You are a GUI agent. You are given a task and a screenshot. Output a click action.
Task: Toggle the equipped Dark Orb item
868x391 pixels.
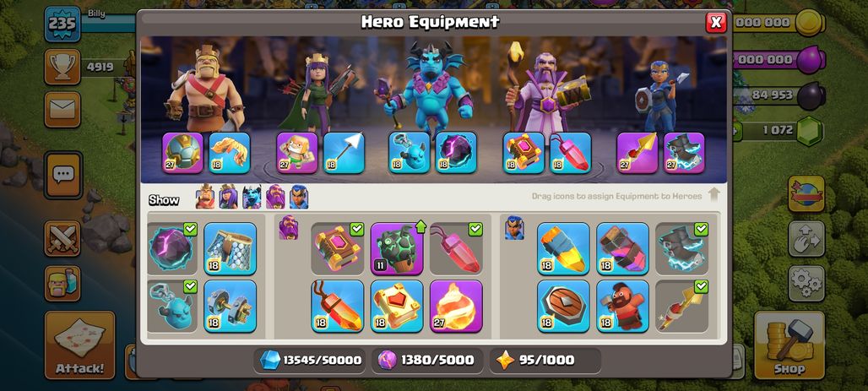[x=171, y=248]
